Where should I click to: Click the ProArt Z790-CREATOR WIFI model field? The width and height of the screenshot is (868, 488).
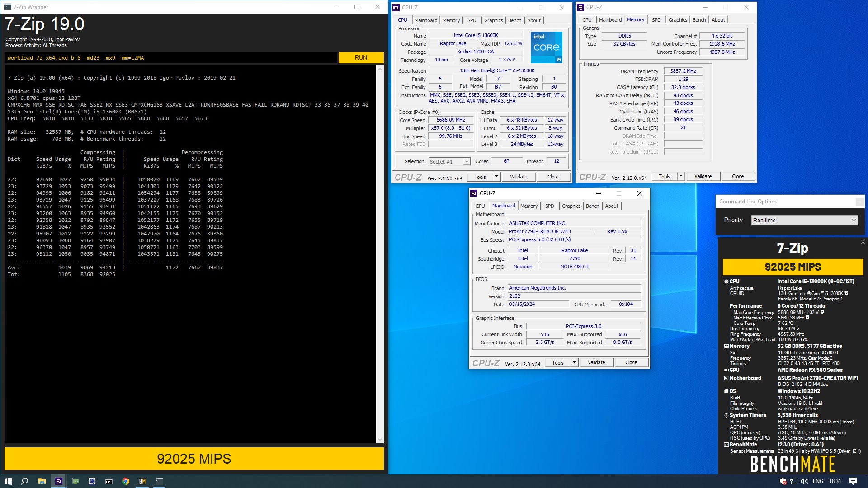[x=550, y=231]
